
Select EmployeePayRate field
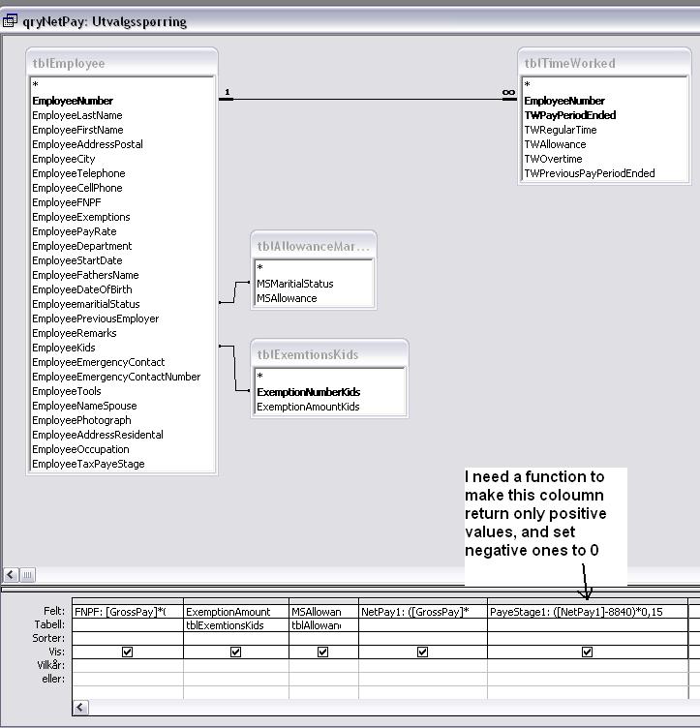(122, 231)
